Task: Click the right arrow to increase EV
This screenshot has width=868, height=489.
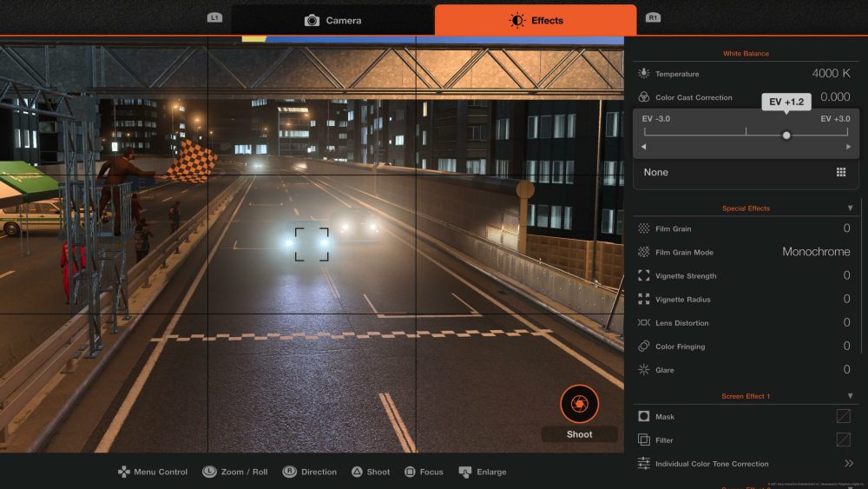Action: 848,147
